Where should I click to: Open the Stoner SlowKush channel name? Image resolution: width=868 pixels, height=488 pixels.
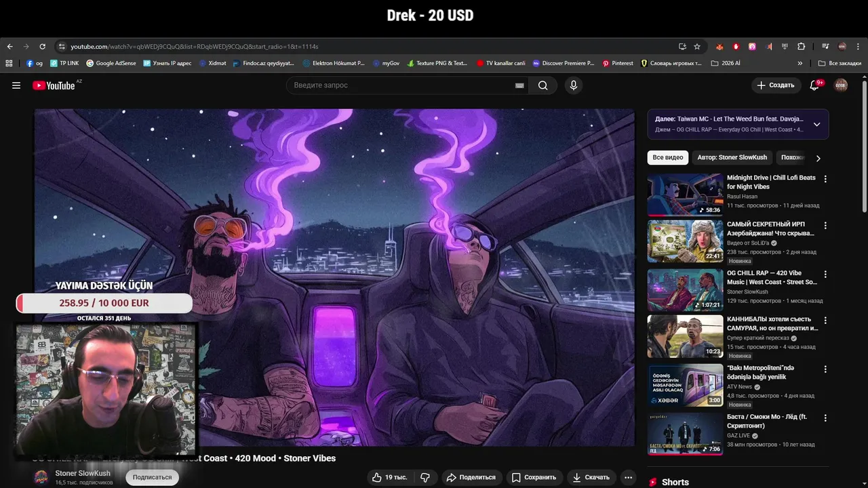[x=83, y=473]
